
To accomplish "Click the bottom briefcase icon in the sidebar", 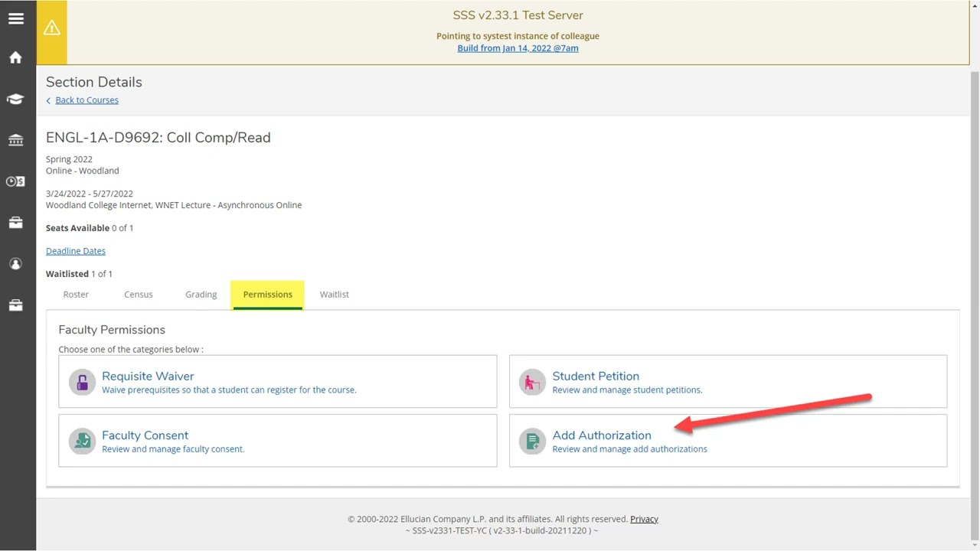I will [16, 305].
